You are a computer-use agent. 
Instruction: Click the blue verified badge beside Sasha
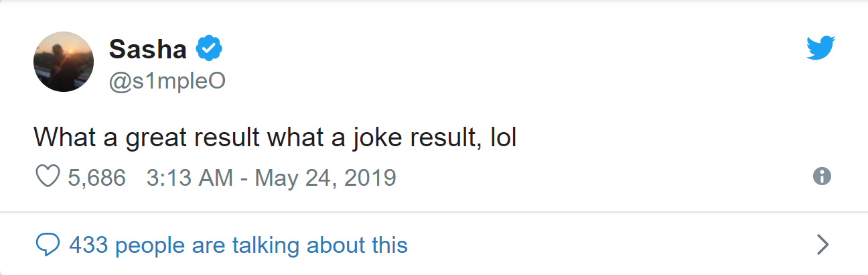coord(209,48)
